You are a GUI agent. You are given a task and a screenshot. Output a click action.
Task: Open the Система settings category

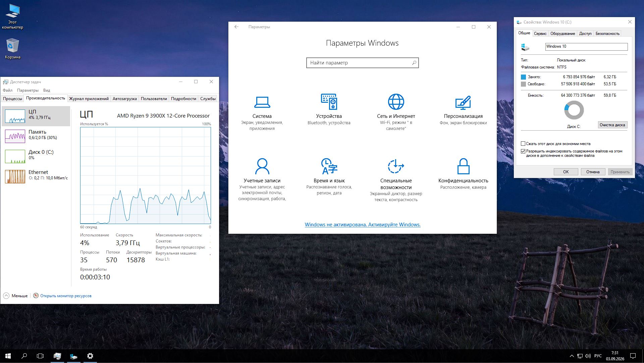coord(262,112)
